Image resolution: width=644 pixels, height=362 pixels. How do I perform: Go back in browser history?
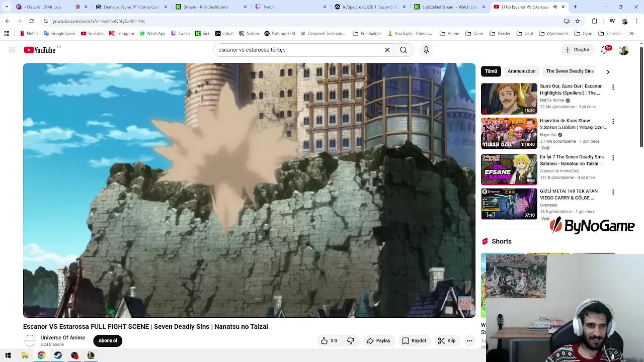pyautogui.click(x=7, y=21)
